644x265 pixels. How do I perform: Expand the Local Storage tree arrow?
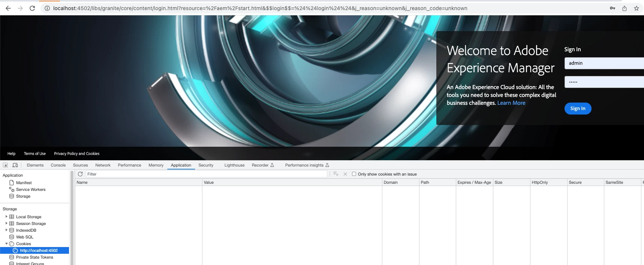point(6,217)
